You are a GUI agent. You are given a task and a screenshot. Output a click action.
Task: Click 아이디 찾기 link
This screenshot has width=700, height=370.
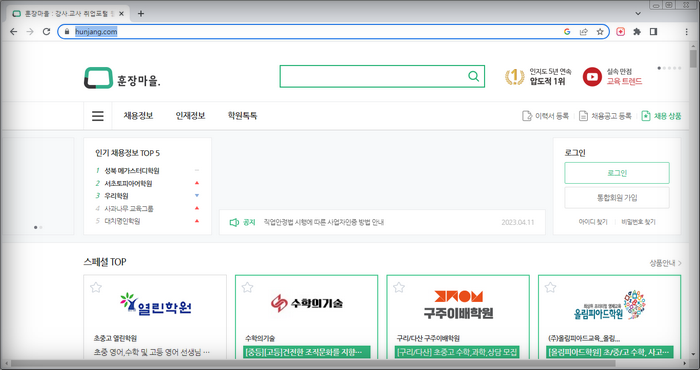pos(592,222)
